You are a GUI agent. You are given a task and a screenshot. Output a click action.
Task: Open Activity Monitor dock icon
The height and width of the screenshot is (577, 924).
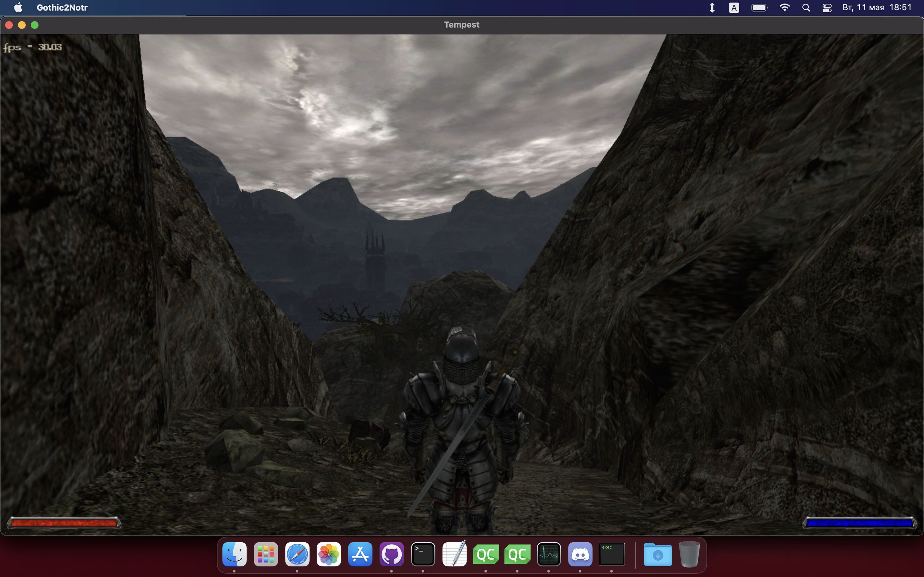pos(549,554)
